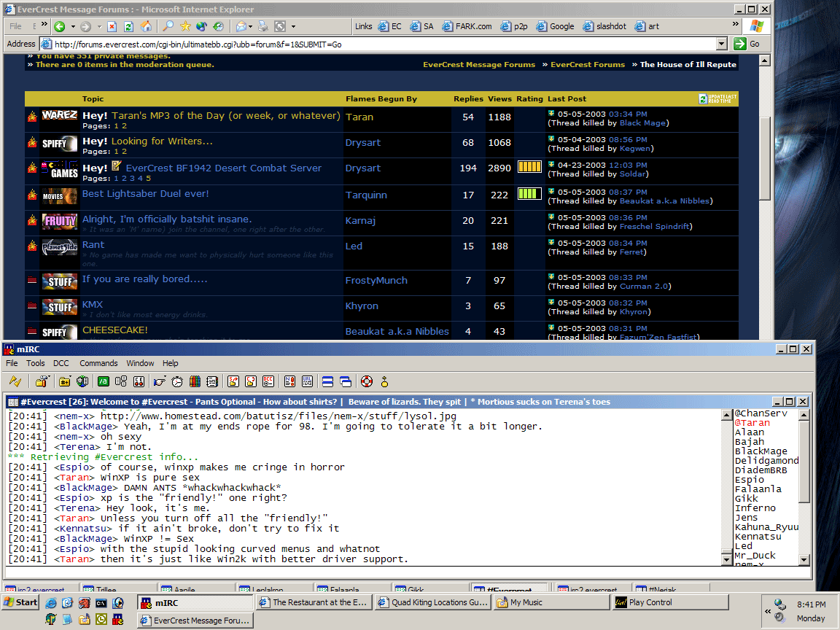
Task: Click the Update Last Read Time icon
Action: 717,98
